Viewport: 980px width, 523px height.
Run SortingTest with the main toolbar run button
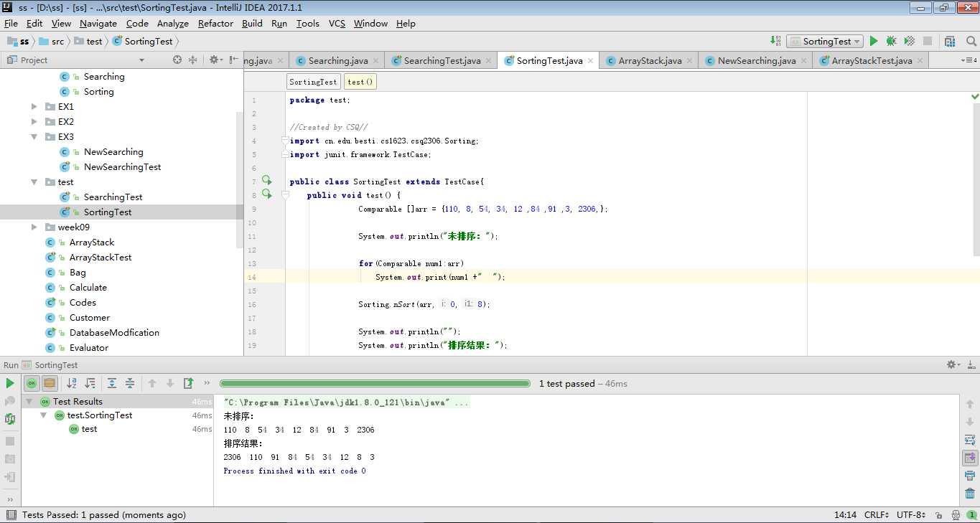(874, 42)
